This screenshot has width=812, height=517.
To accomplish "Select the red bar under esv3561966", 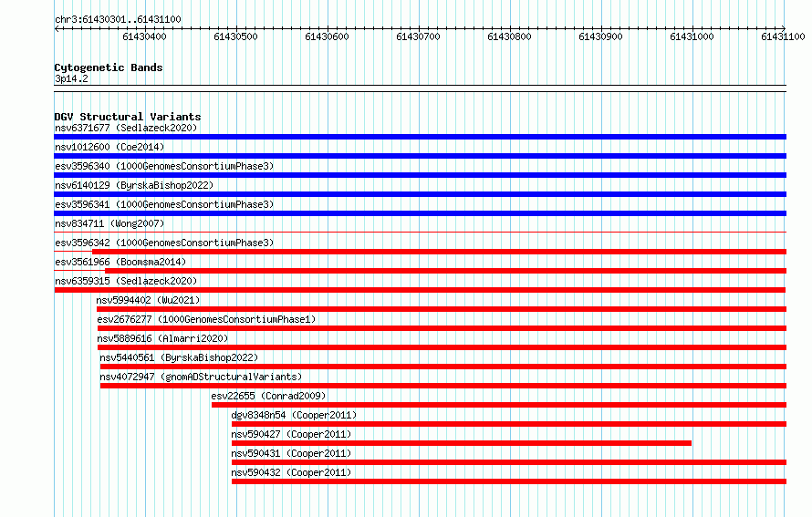I will [x=445, y=271].
